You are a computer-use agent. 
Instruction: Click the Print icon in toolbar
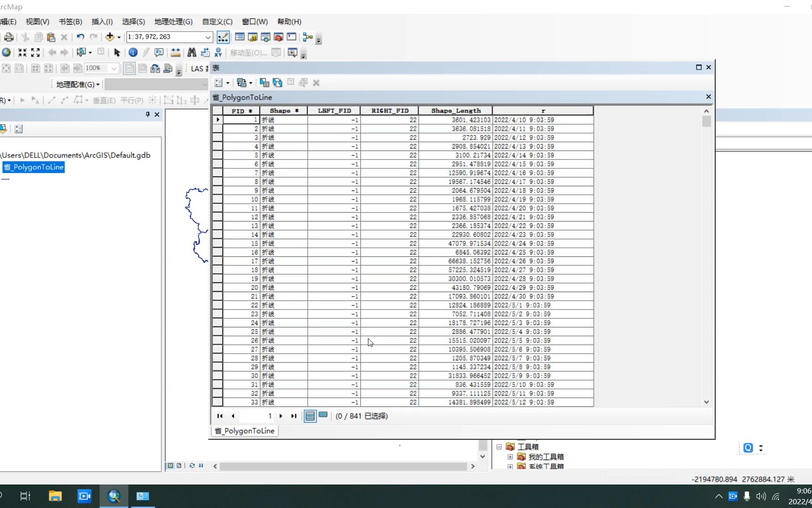click(8, 37)
